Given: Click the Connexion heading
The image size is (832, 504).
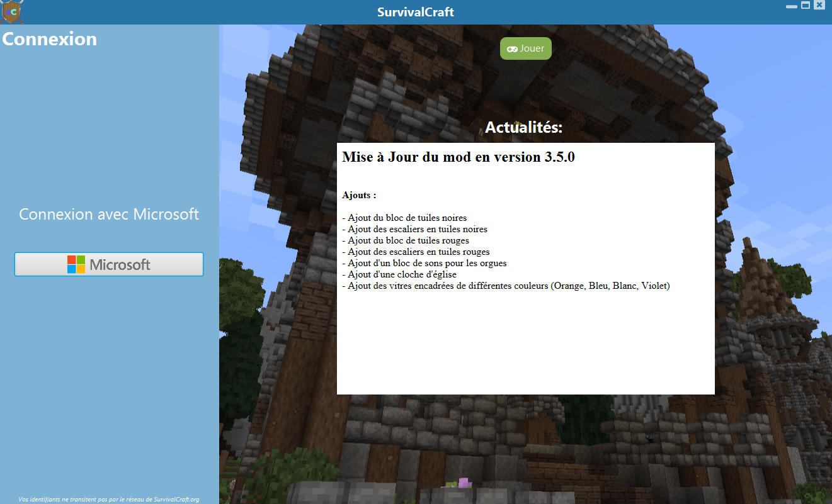Looking at the screenshot, I should click(50, 39).
